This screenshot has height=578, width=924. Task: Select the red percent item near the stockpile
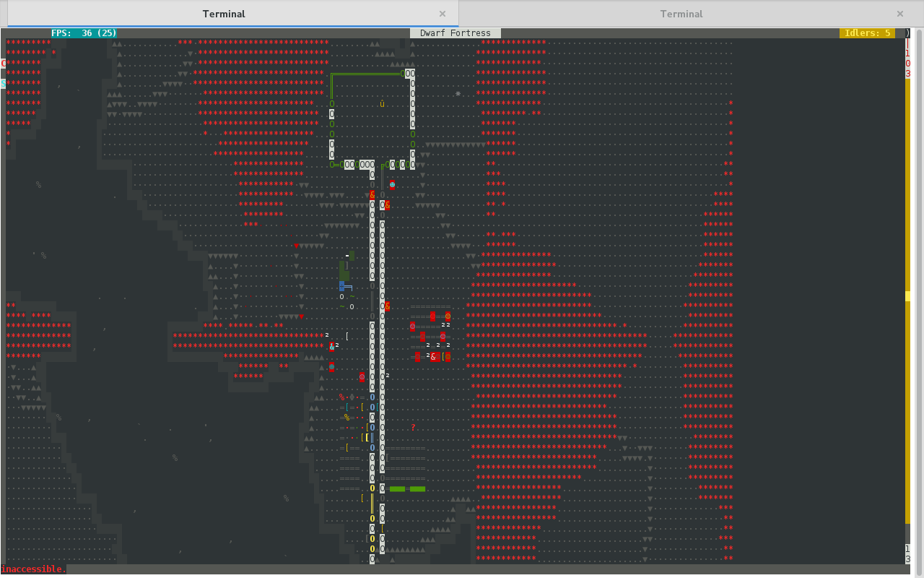[x=342, y=397]
